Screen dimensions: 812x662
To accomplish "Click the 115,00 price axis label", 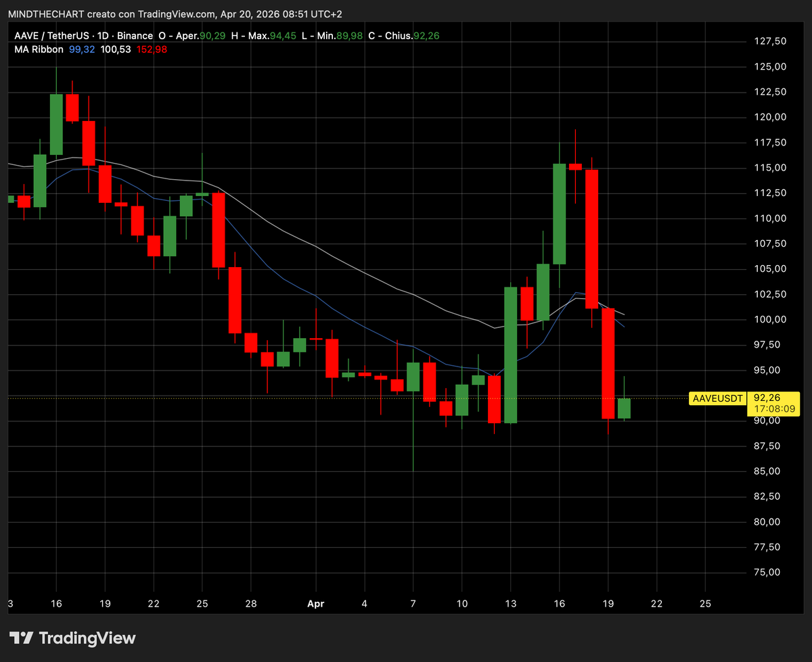I will click(770, 168).
